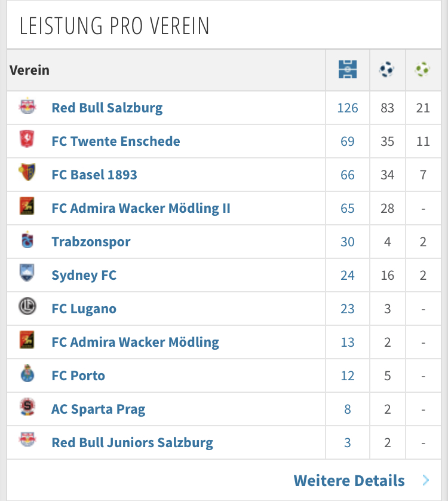Open the Weitere Details link
This screenshot has width=448, height=501.
[349, 481]
